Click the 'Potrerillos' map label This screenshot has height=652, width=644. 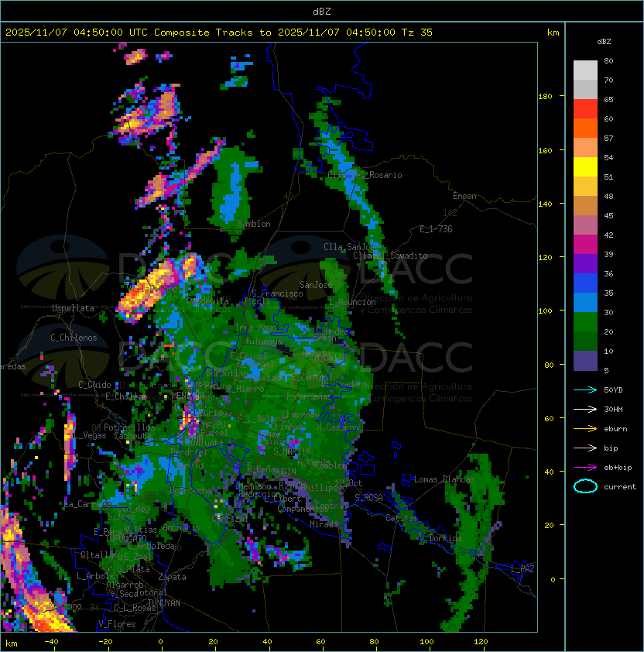[x=129, y=427]
